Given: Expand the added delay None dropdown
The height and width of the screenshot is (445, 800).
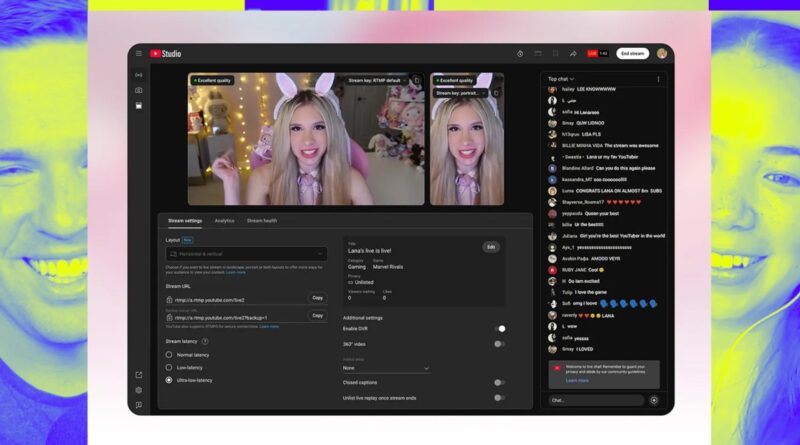Looking at the screenshot, I should (386, 368).
